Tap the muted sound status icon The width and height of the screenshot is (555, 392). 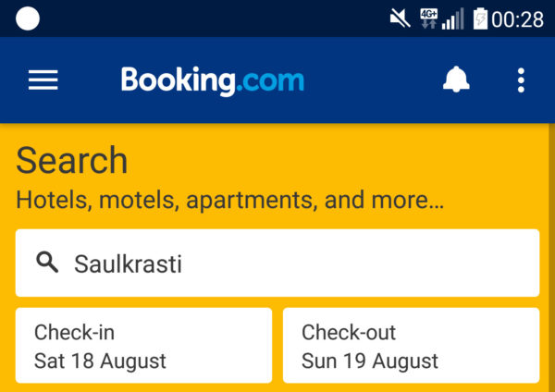coord(400,18)
